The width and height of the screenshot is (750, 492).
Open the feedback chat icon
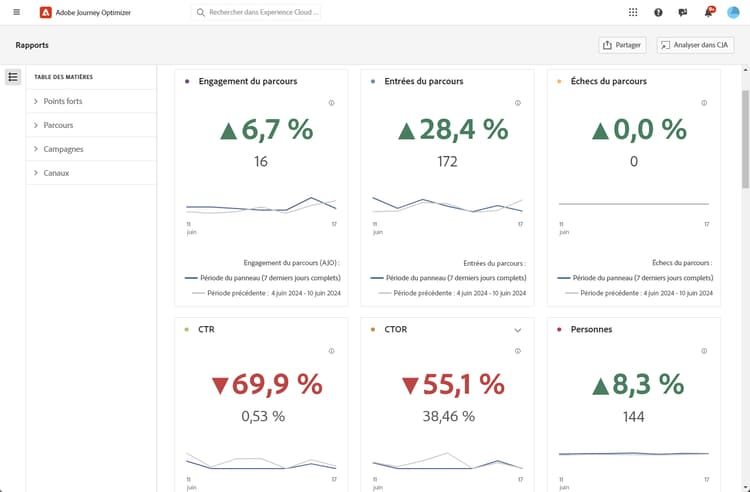[683, 12]
